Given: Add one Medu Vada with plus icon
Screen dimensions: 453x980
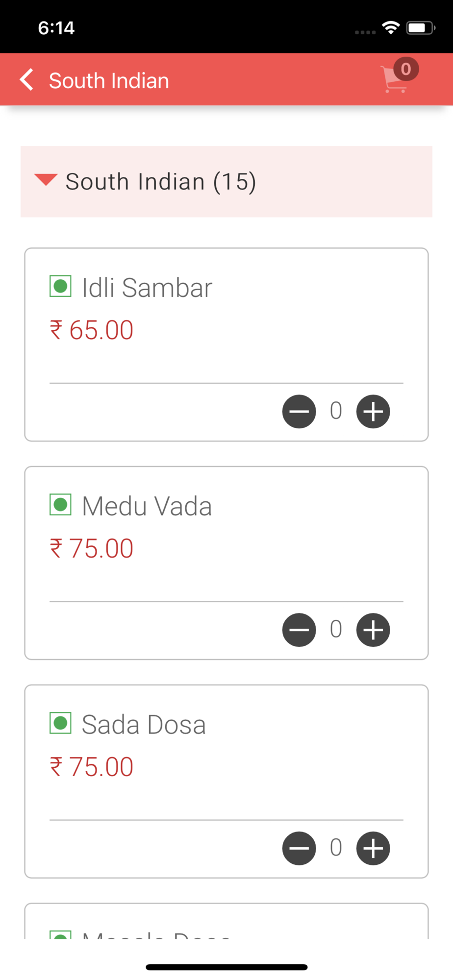Looking at the screenshot, I should click(x=373, y=630).
